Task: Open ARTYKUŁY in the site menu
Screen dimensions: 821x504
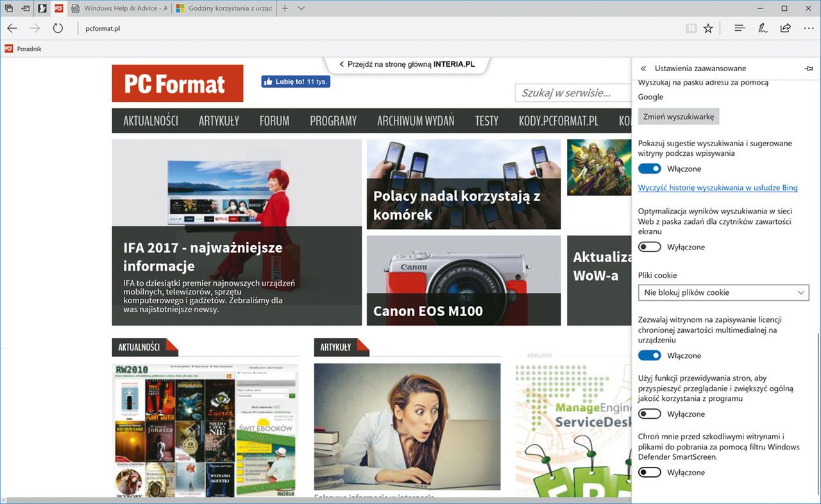Action: point(219,121)
